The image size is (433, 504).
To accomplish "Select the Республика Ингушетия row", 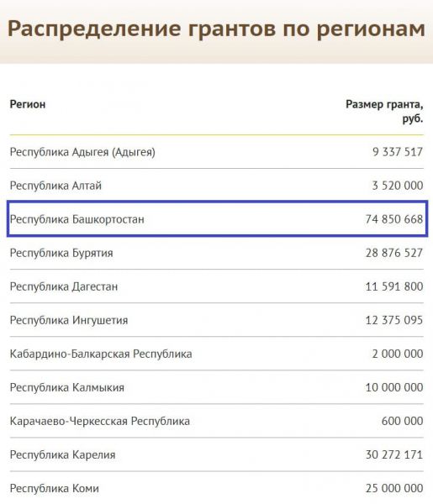I will pos(217,320).
